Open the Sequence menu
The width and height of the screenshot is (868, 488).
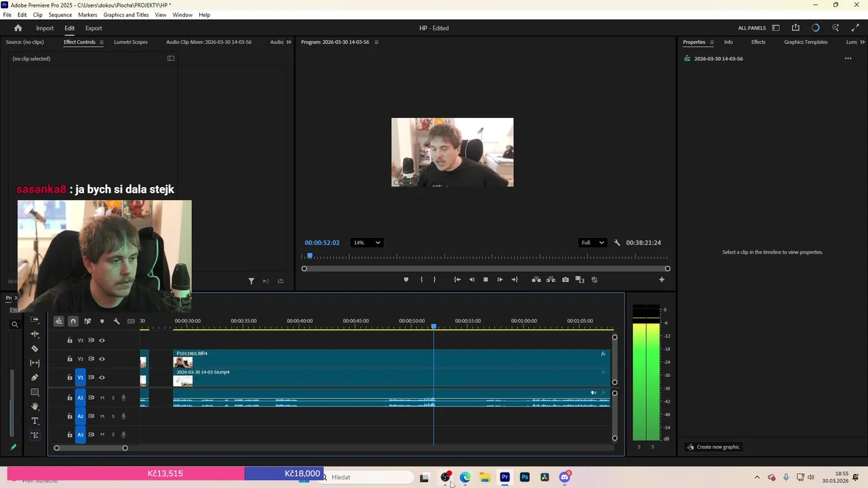(x=60, y=14)
